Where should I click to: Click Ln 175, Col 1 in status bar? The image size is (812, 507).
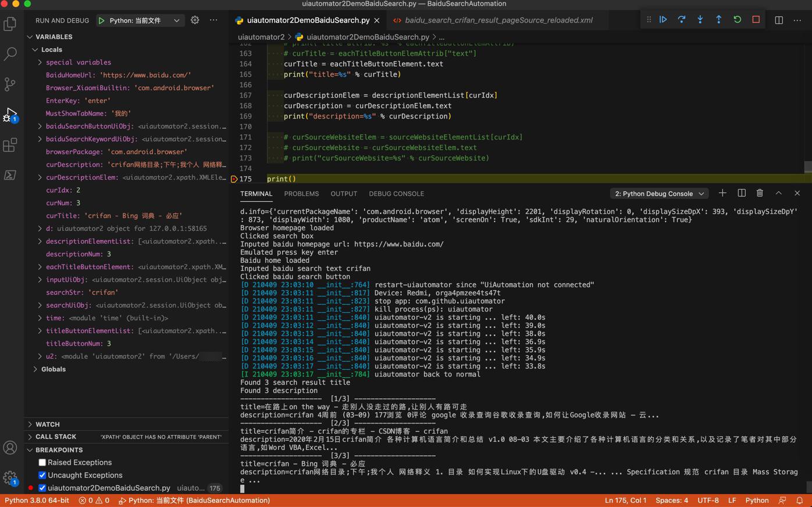(x=625, y=501)
